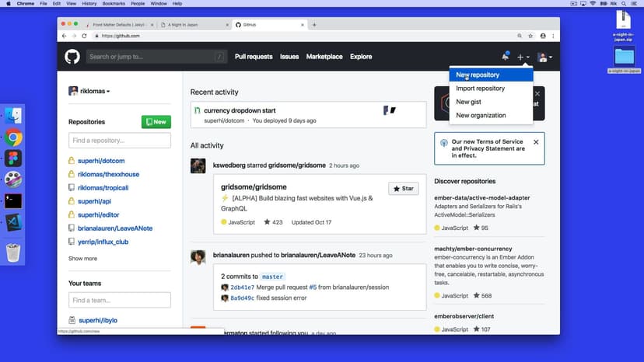
Task: Open Finder from the dock
Action: tap(13, 117)
